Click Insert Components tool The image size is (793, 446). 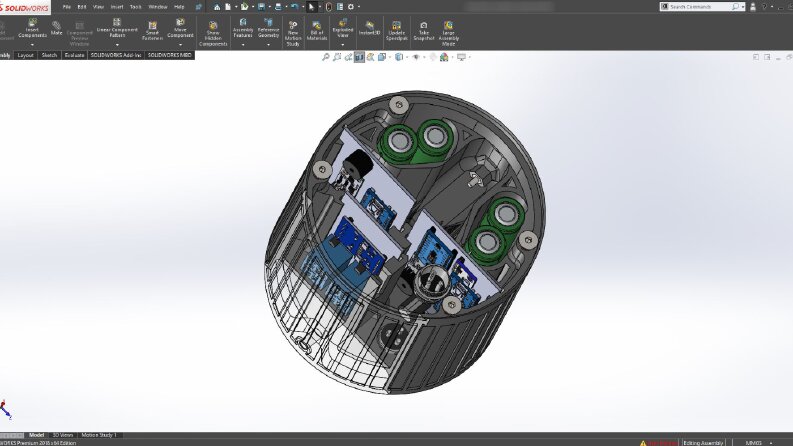32,28
